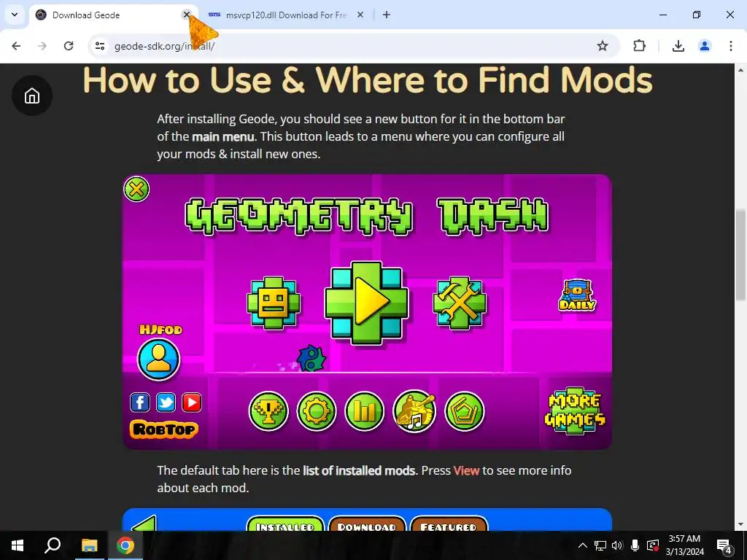The image size is (747, 560).
Task: Click the 'list of installed mods' text
Action: point(359,470)
